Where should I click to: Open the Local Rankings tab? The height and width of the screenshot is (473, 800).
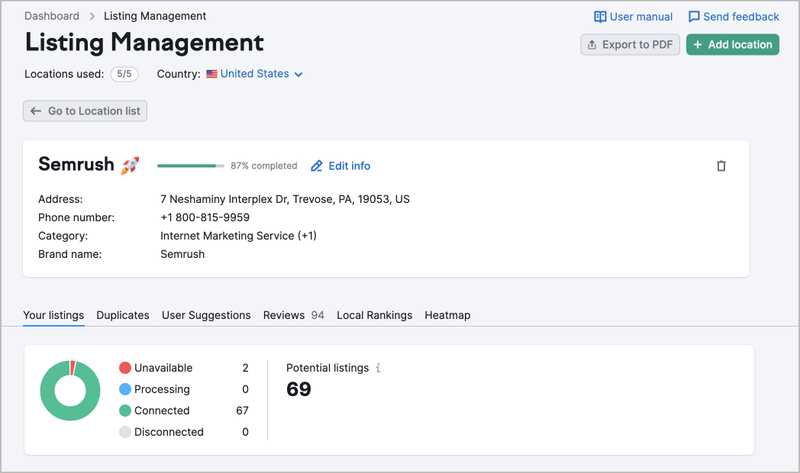374,315
